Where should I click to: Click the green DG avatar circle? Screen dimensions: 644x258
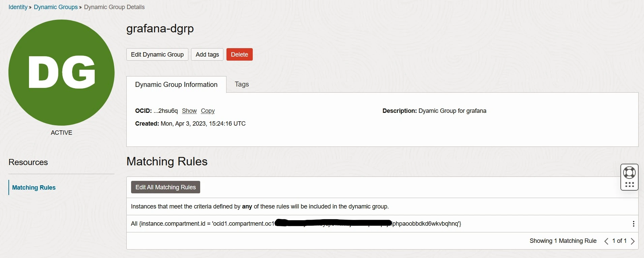61,72
